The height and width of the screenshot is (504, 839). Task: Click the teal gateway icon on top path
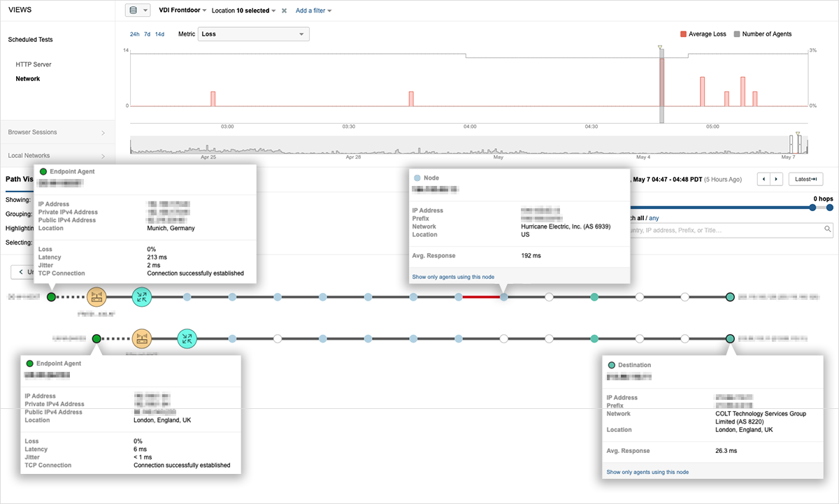(142, 297)
